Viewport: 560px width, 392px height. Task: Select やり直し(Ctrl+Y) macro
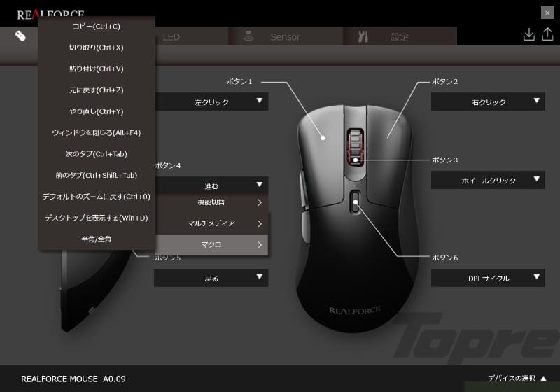tap(97, 111)
